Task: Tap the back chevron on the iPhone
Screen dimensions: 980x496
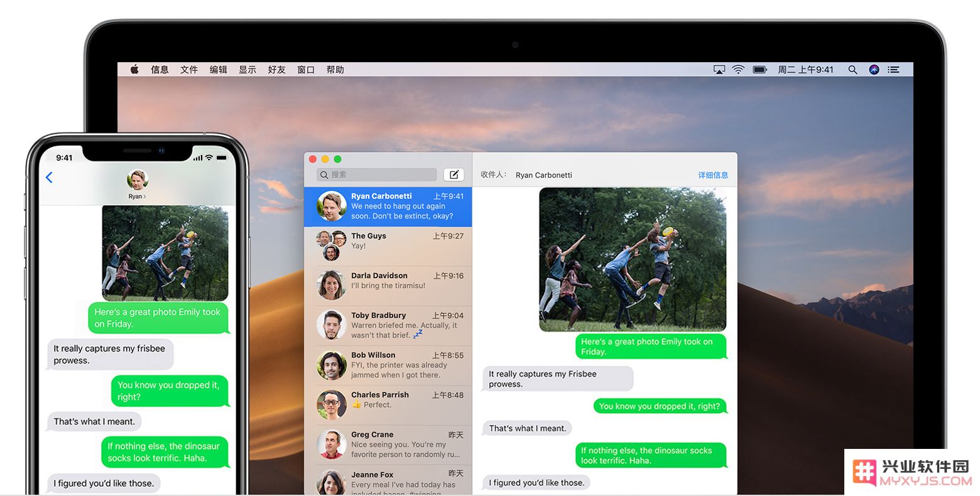Action: tap(49, 178)
